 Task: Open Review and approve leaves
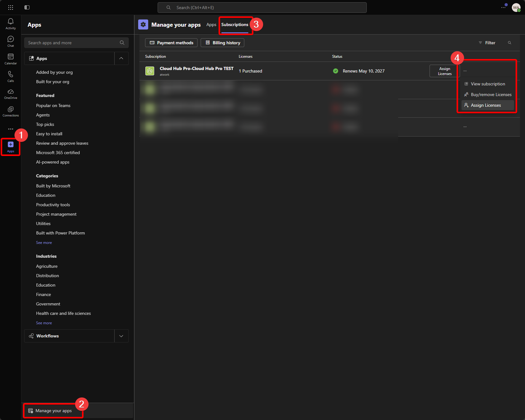(62, 143)
